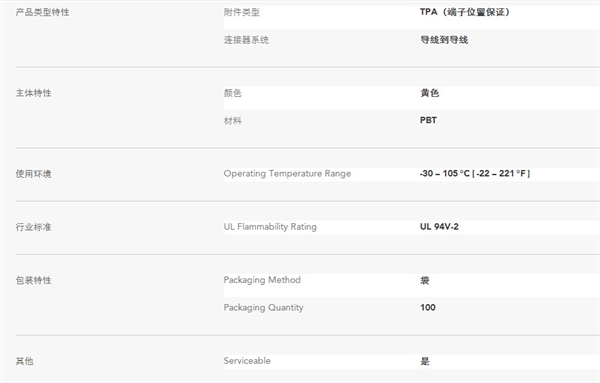The height and width of the screenshot is (383, 600).
Task: Select the 连接器系统 row label
Action: pyautogui.click(x=246, y=40)
